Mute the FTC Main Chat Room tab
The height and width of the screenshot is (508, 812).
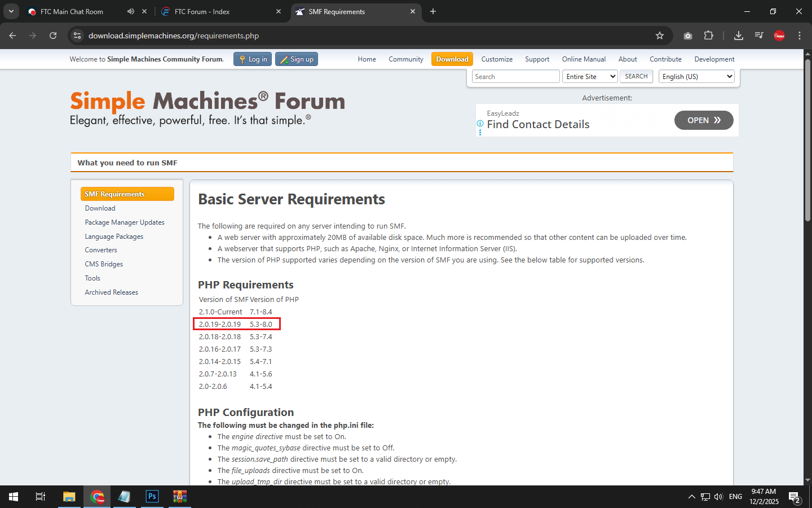pos(131,11)
